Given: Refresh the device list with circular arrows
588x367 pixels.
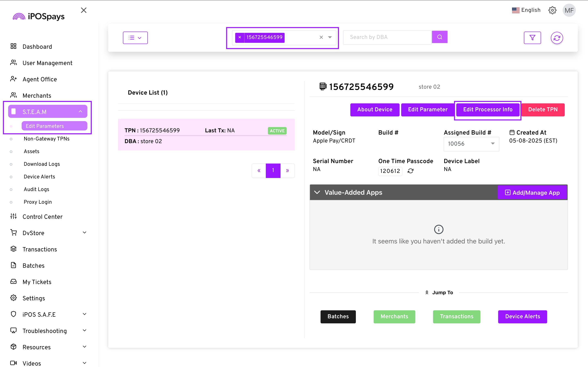Looking at the screenshot, I should point(557,38).
